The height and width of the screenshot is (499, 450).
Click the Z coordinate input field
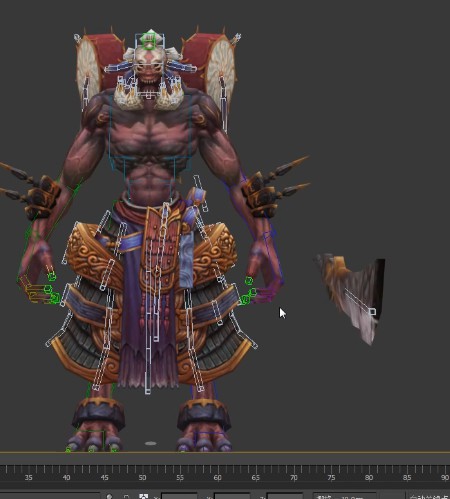(285, 496)
